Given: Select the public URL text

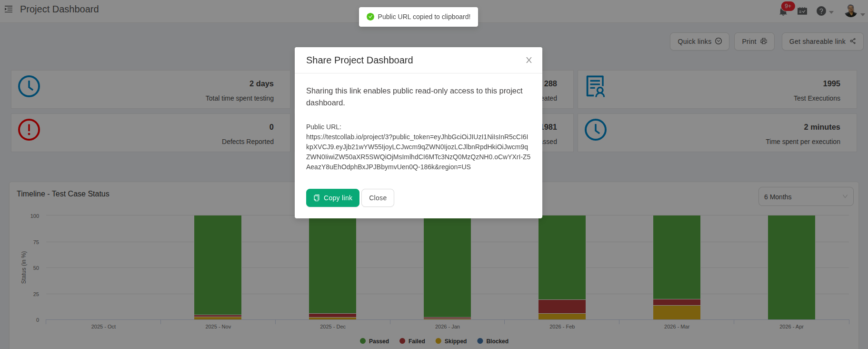Looking at the screenshot, I should pos(418,152).
